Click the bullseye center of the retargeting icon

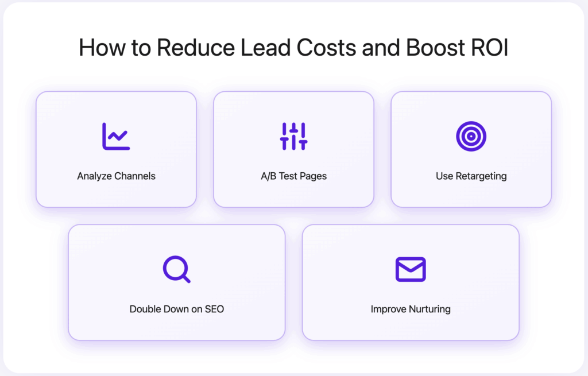[471, 137]
